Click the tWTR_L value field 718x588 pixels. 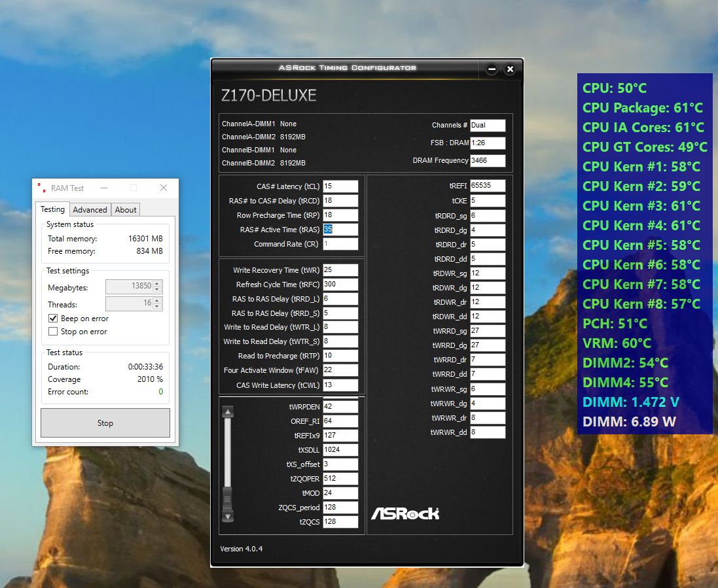(x=340, y=327)
